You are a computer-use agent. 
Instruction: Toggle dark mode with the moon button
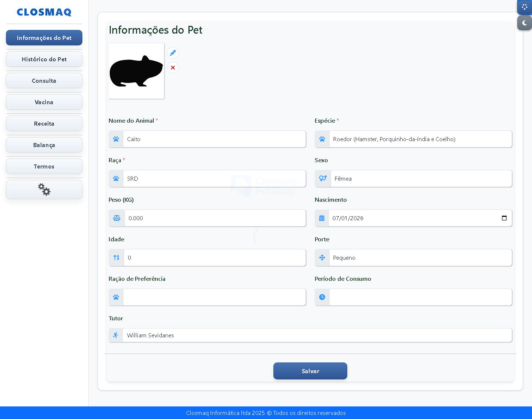[524, 23]
